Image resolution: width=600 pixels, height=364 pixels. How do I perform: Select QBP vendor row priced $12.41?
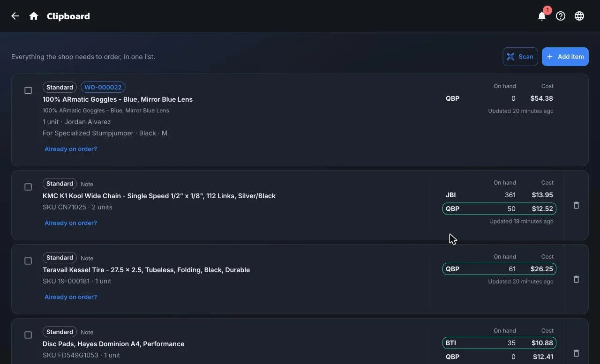coord(499,357)
